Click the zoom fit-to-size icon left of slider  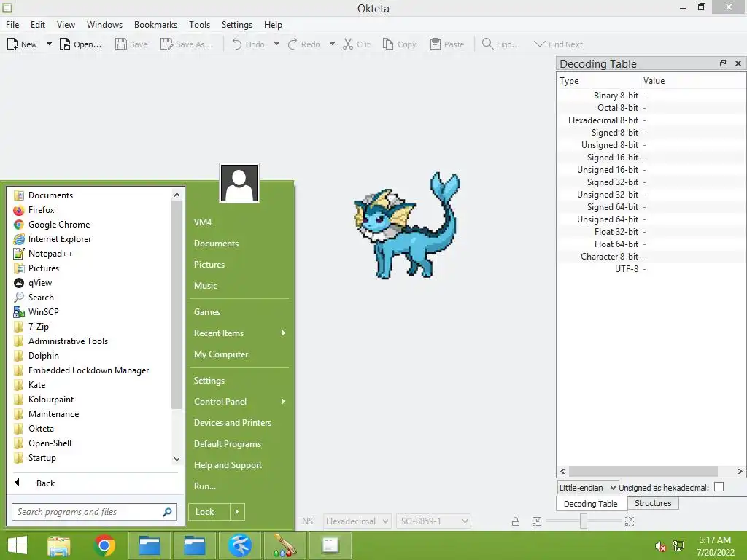pyautogui.click(x=537, y=521)
